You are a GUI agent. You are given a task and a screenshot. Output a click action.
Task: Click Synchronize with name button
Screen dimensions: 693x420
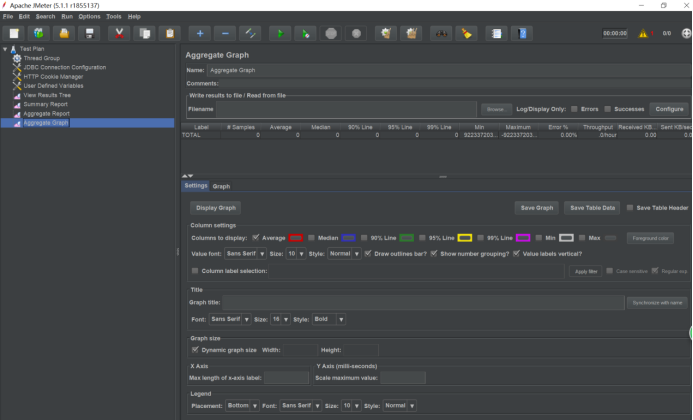click(657, 303)
